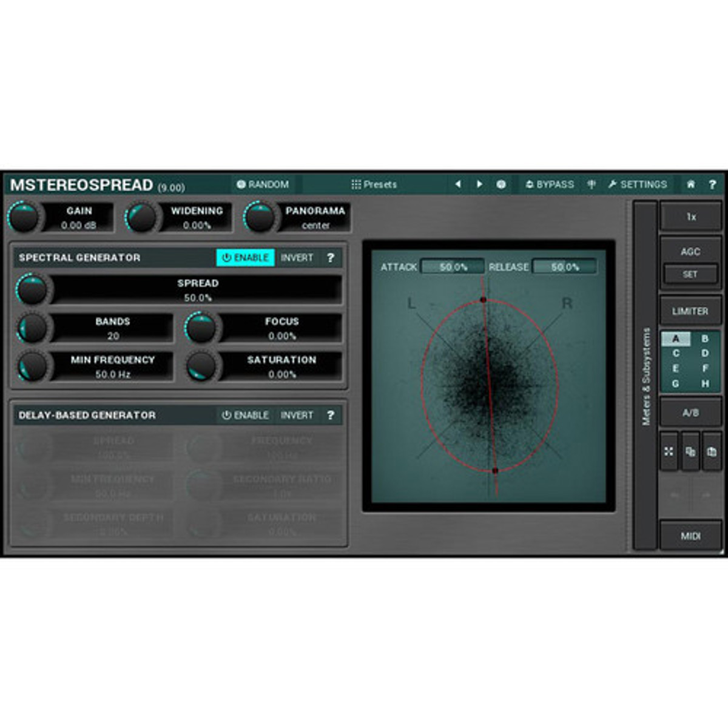Click the paste preset icon
The width and height of the screenshot is (728, 728).
[712, 451]
